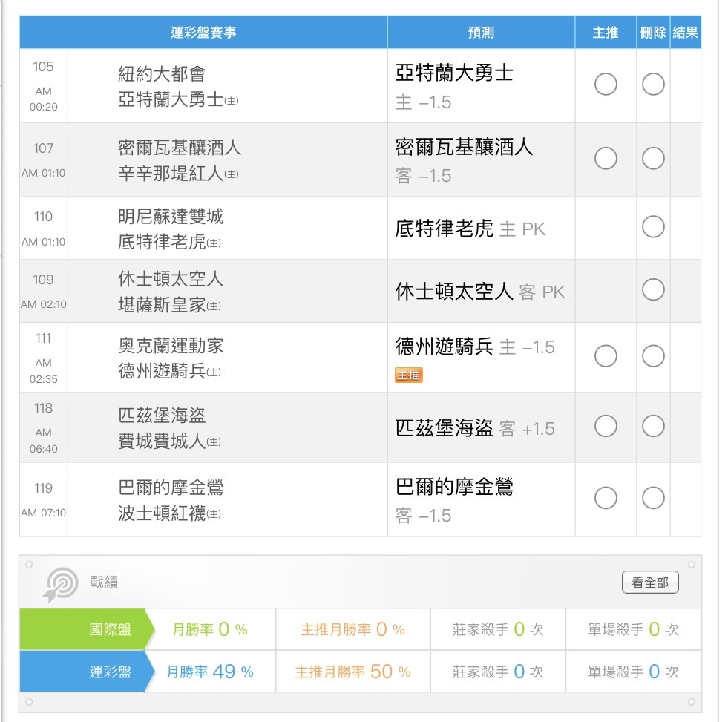Viewport: 728px width, 722px height.
Task: Select delete radio for game 105
Action: 653,85
